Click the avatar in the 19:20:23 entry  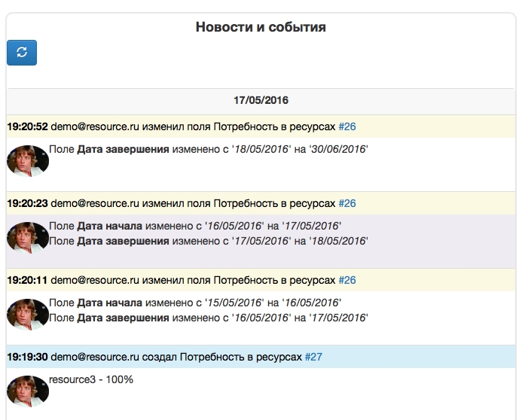click(x=28, y=237)
